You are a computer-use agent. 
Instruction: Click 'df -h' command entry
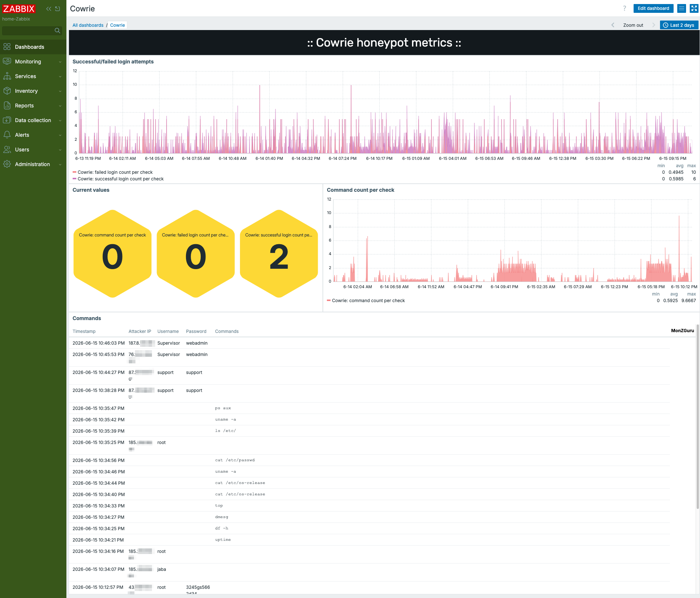(222, 528)
